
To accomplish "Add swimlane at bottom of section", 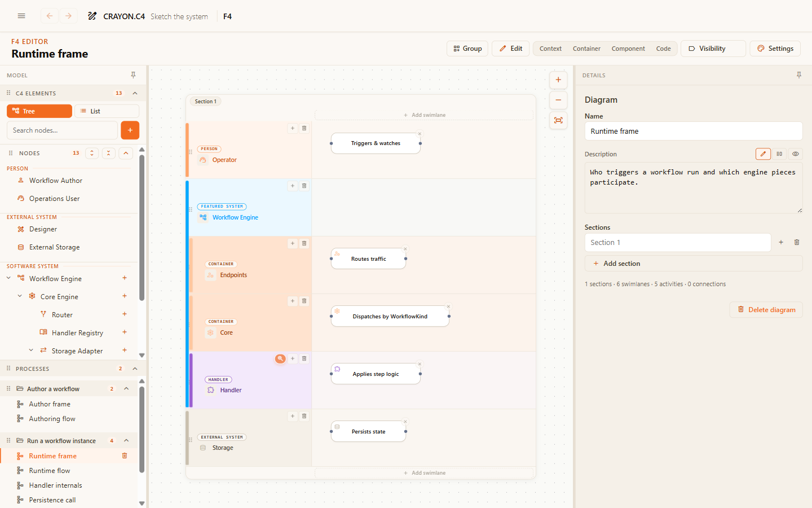I will click(x=424, y=473).
